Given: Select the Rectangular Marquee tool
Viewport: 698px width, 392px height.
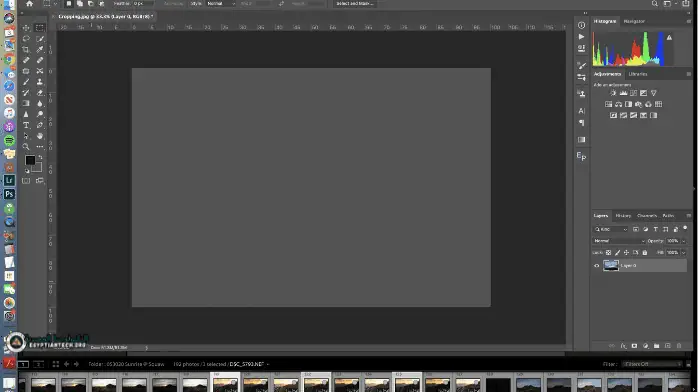Looking at the screenshot, I should (40, 28).
